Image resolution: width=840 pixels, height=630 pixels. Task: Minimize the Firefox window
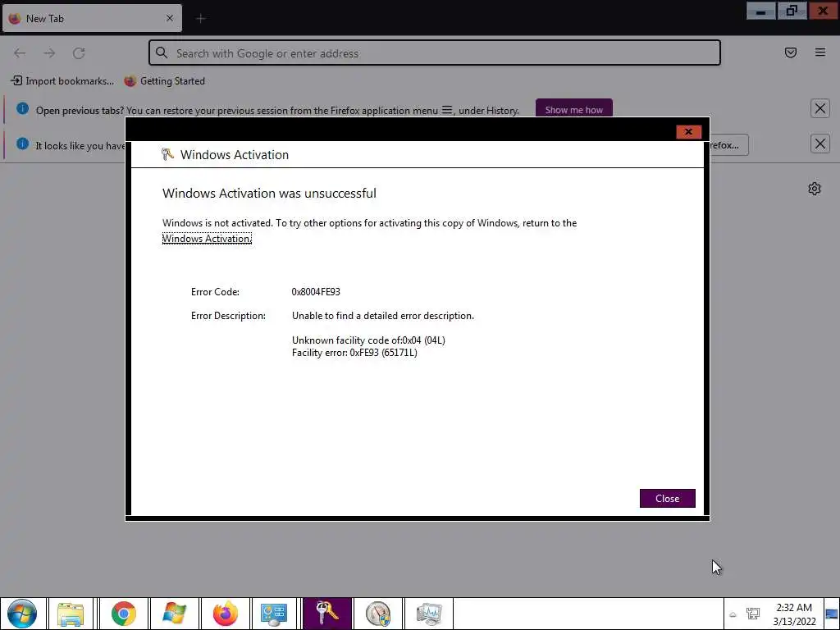pos(760,11)
